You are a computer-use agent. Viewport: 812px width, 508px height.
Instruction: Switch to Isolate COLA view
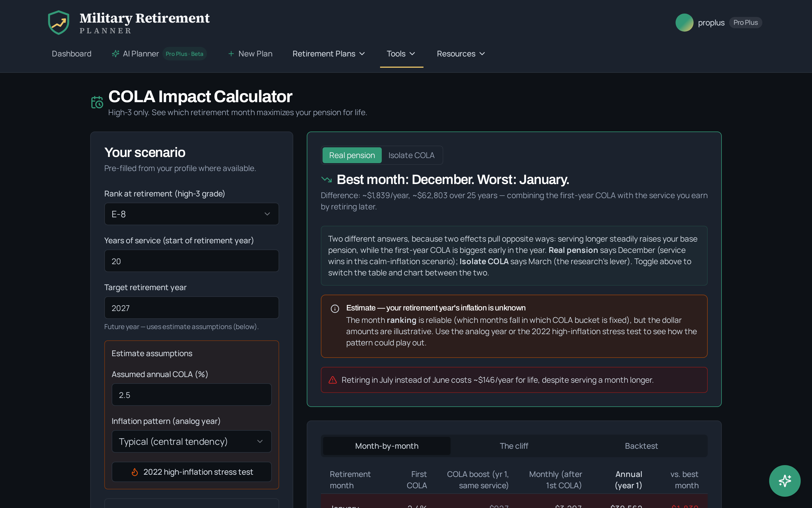[x=411, y=155]
